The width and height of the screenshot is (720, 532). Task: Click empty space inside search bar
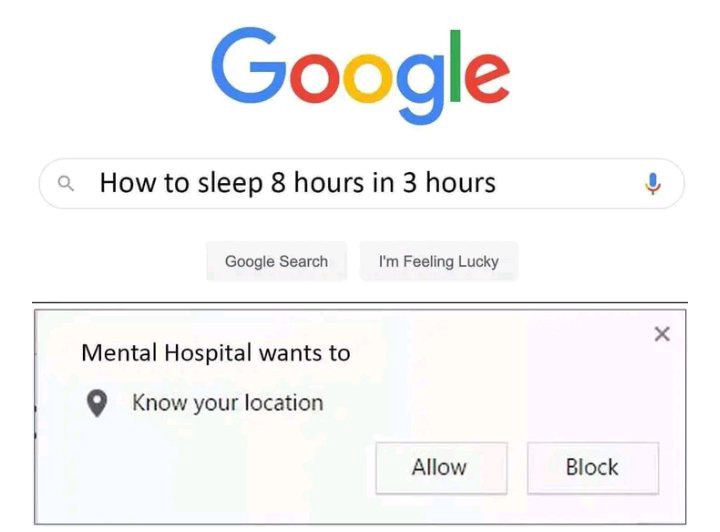(569, 184)
